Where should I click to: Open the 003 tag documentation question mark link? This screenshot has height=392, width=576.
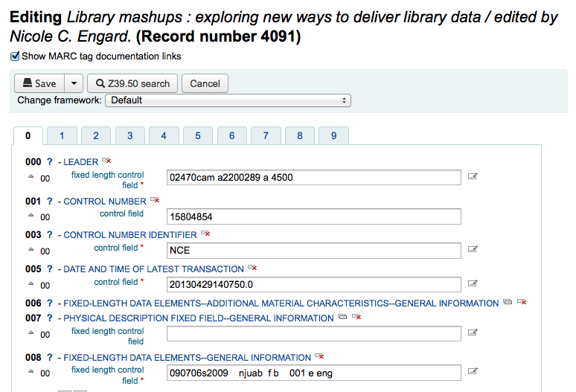[x=50, y=235]
